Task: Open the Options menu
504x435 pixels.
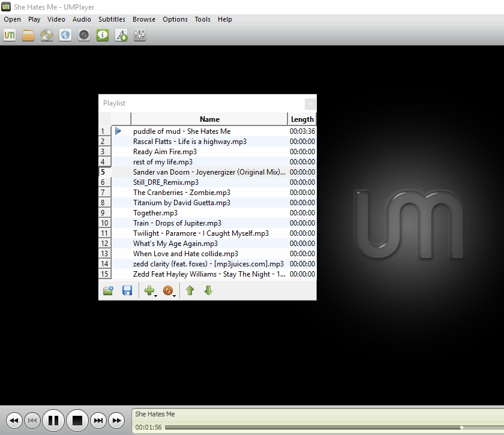Action: [175, 19]
